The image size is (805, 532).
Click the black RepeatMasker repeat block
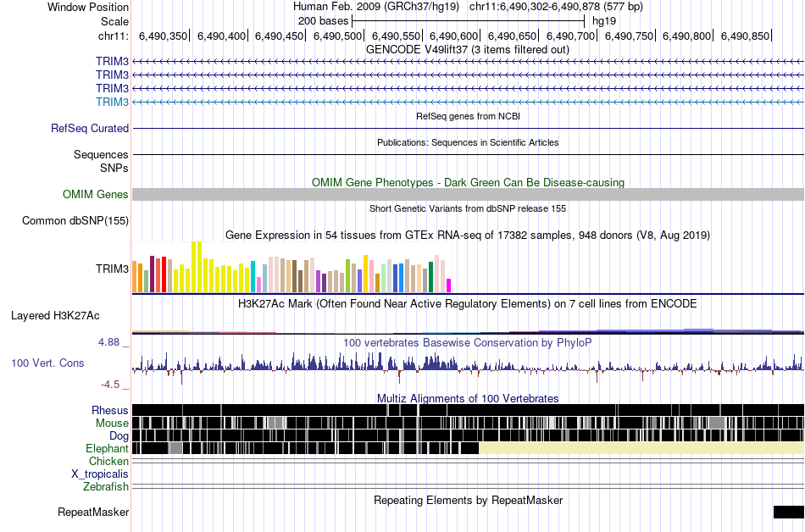(789, 512)
